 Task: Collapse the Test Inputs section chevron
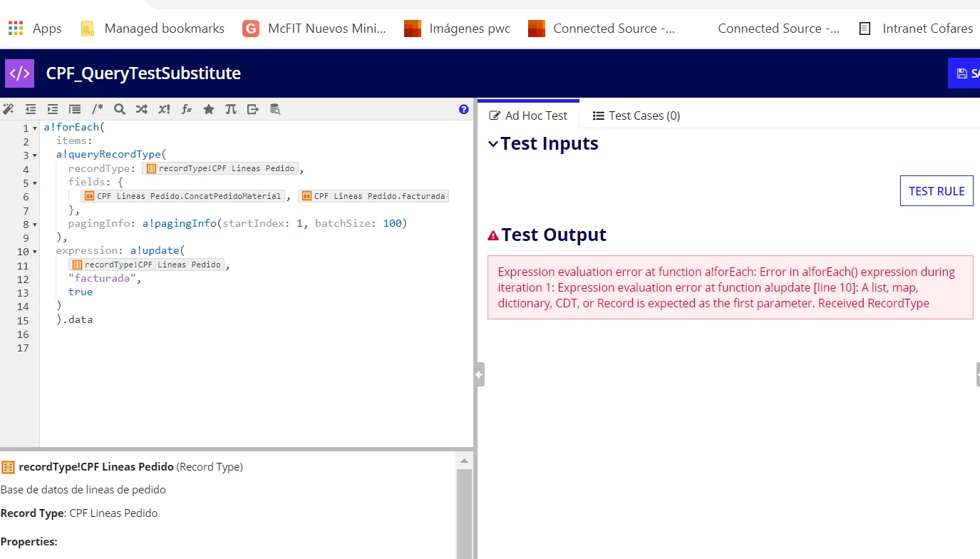(x=492, y=144)
